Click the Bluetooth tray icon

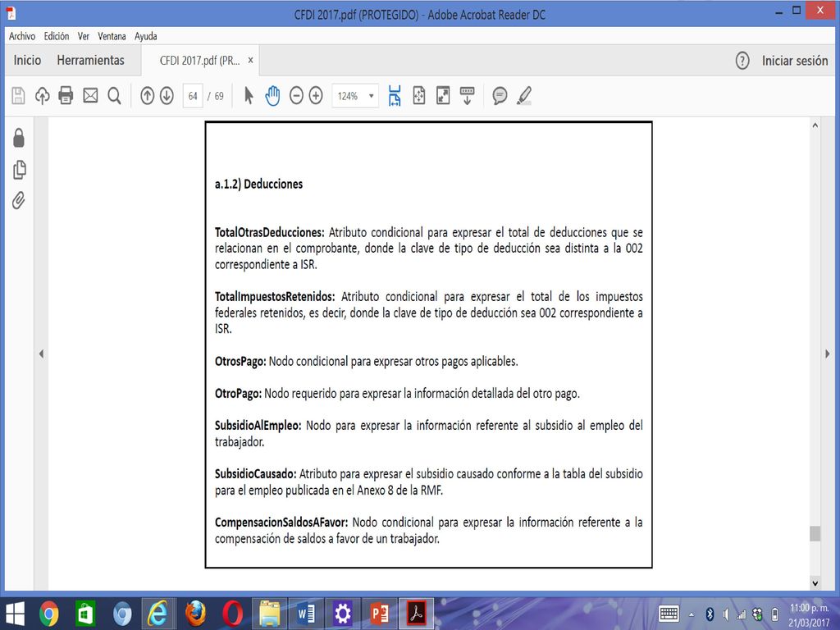pos(710,614)
